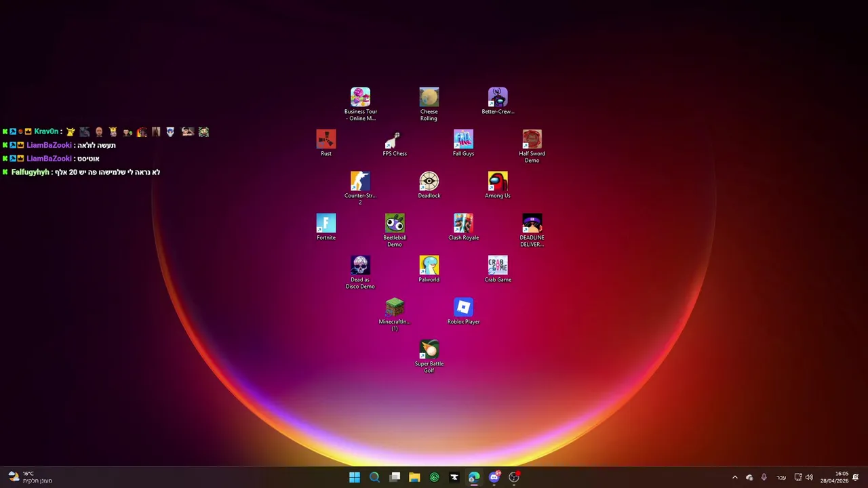Switch to Microsoft Edge in taskbar
Image resolution: width=868 pixels, height=488 pixels.
click(474, 477)
